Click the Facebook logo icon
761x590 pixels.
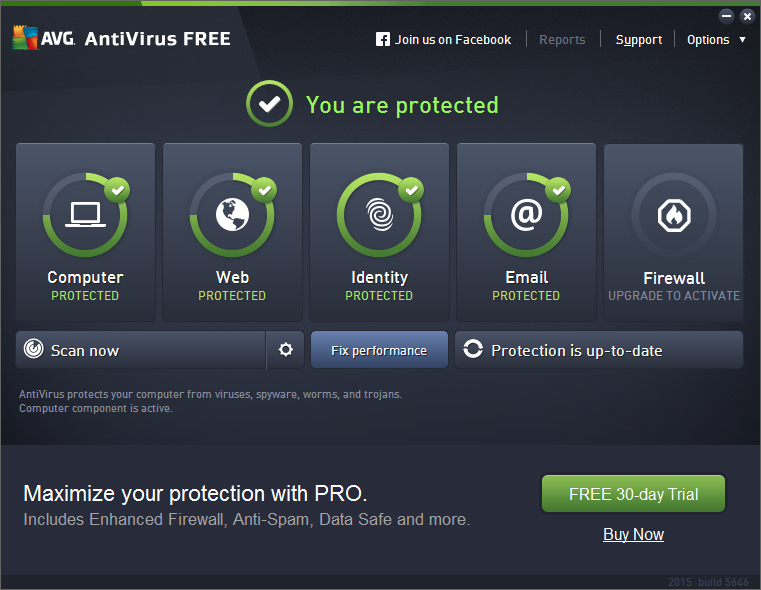tap(383, 40)
